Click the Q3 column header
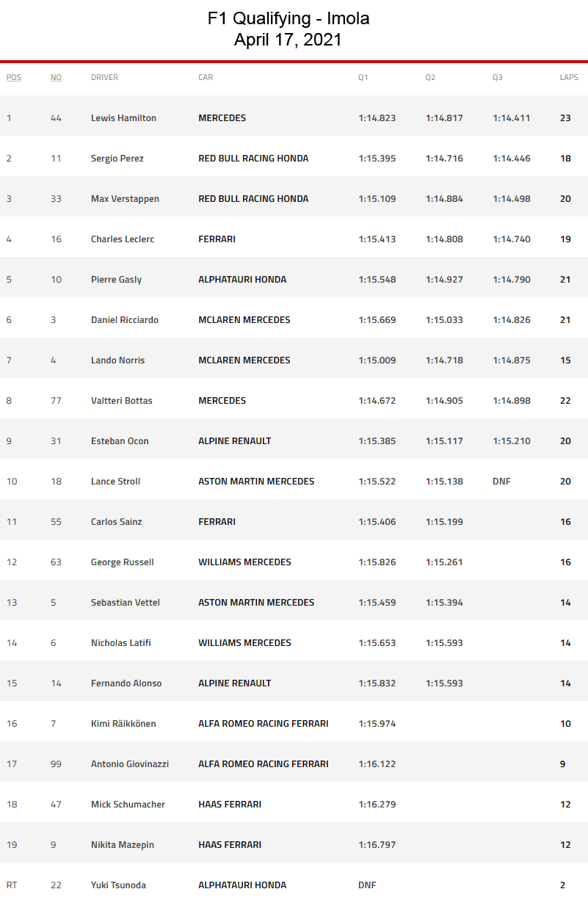 tap(498, 77)
